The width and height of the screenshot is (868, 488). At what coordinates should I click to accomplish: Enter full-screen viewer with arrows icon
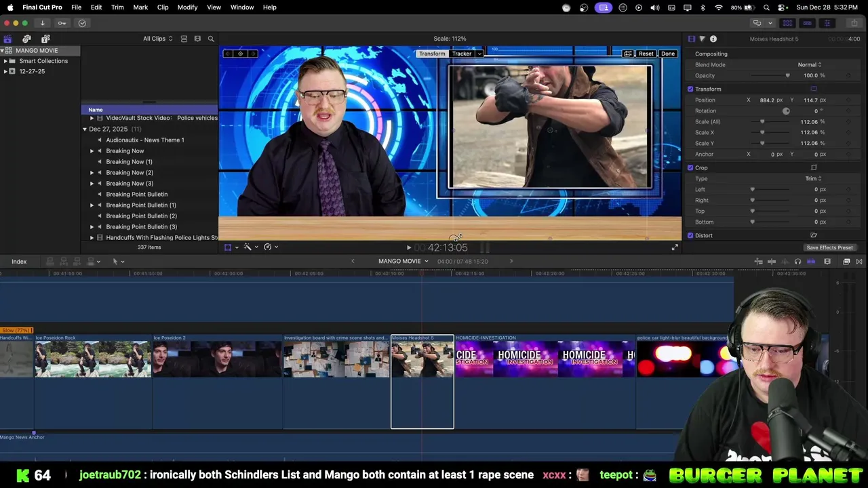pyautogui.click(x=674, y=247)
